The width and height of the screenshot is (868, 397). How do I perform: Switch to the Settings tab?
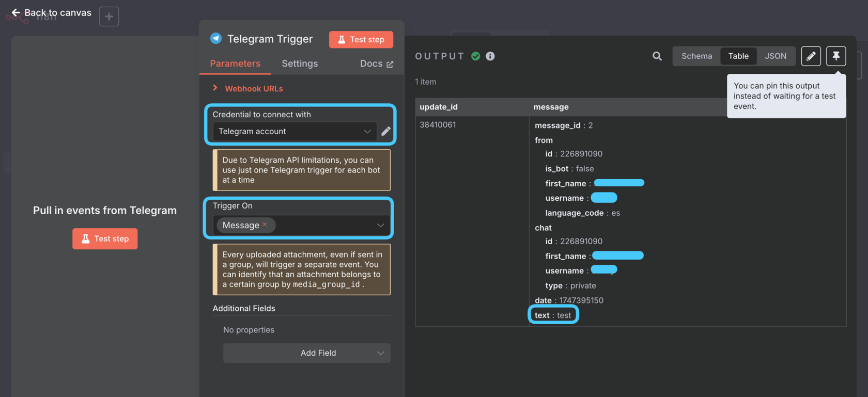click(x=300, y=63)
